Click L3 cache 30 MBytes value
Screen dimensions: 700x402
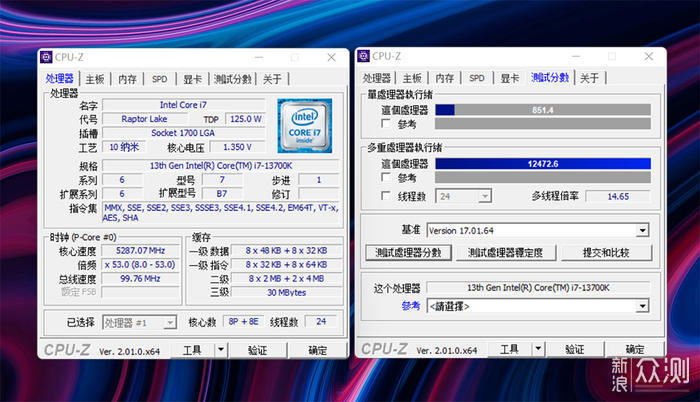point(287,293)
